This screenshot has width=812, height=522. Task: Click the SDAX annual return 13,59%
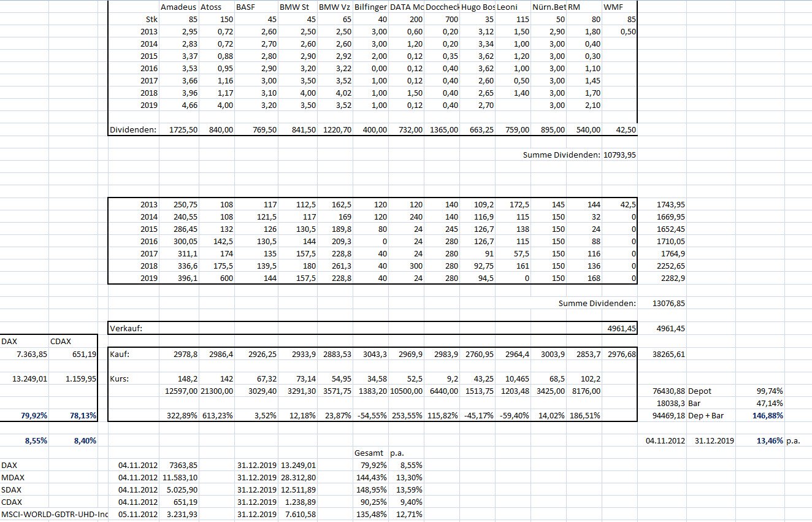coord(408,489)
